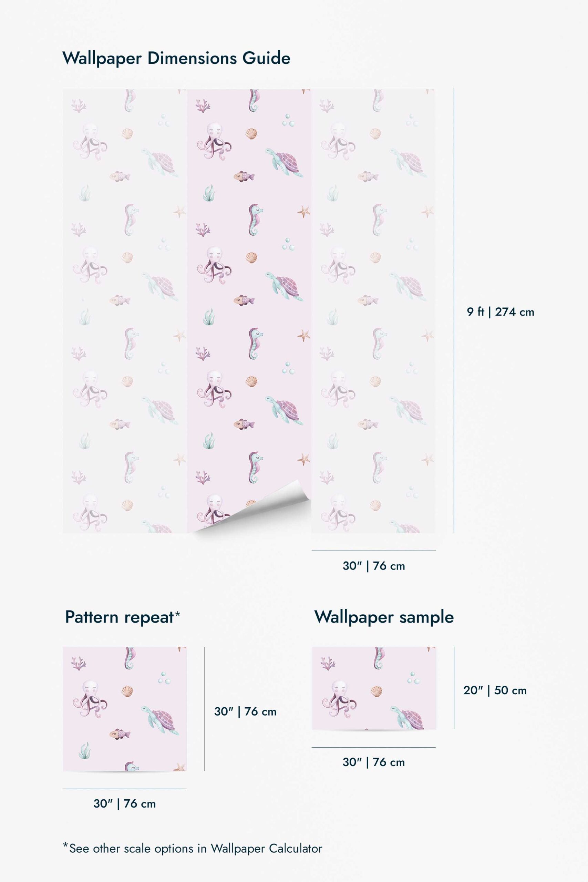The height and width of the screenshot is (882, 588).
Task: Click the seashell in the Pattern repeat tile
Action: click(x=127, y=690)
